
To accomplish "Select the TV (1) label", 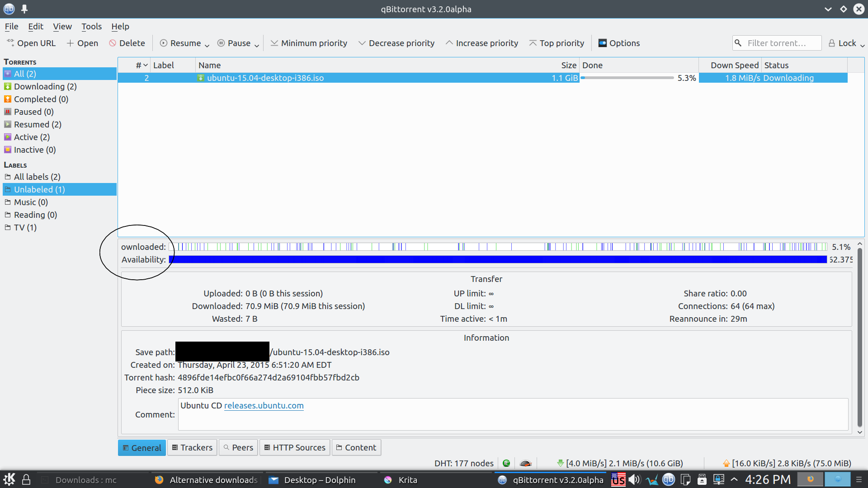I will click(x=60, y=227).
